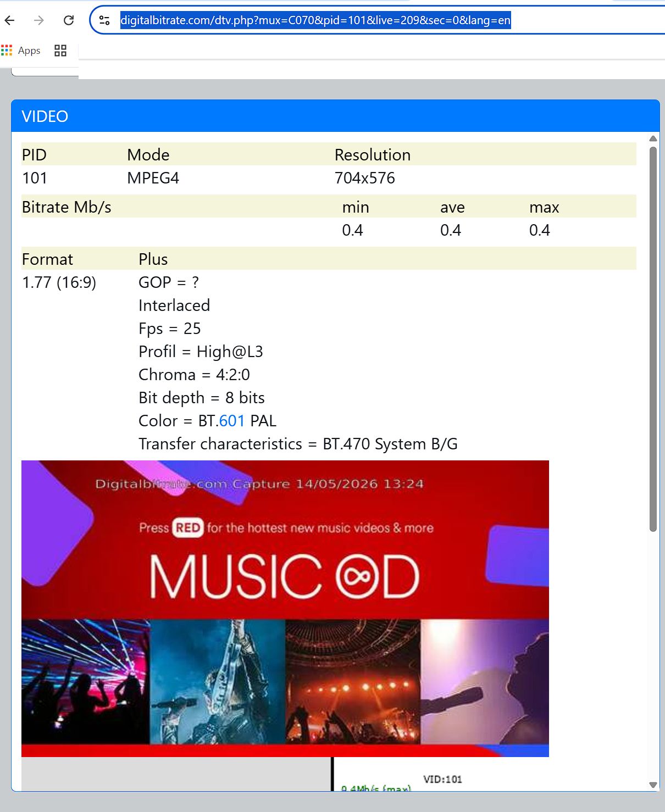Screen dimensions: 665x812
Task: Select the Resolution column header
Action: [x=373, y=155]
